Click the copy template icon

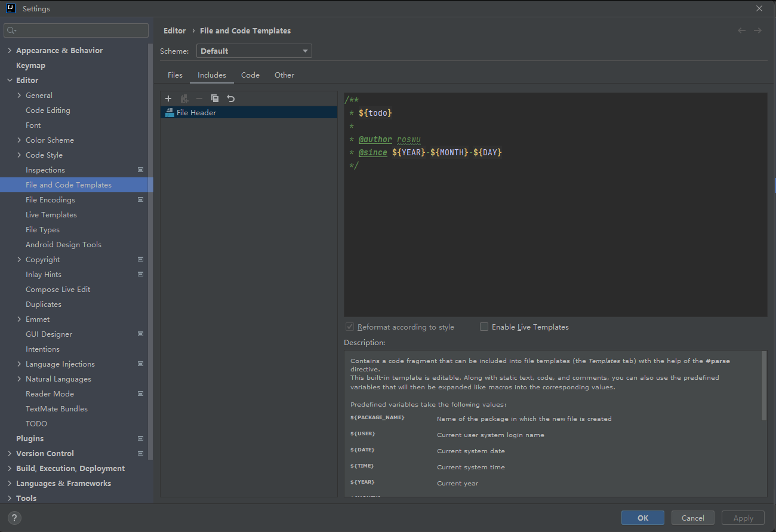pyautogui.click(x=215, y=99)
